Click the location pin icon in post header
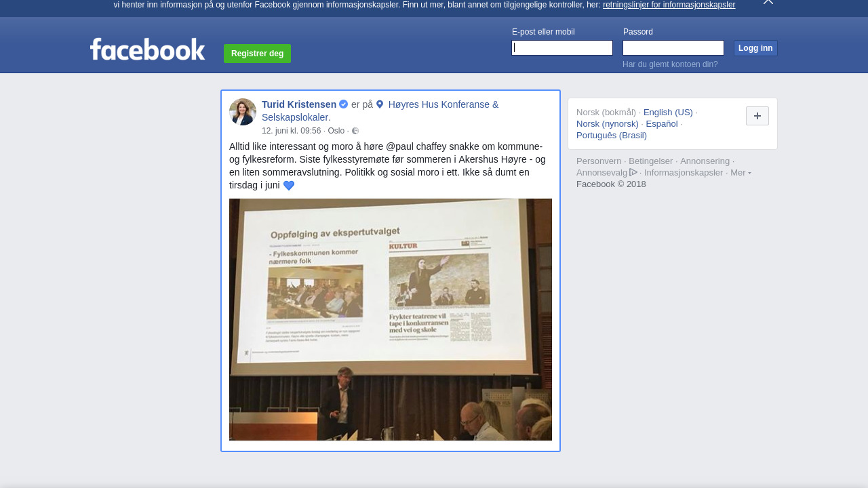 (380, 104)
